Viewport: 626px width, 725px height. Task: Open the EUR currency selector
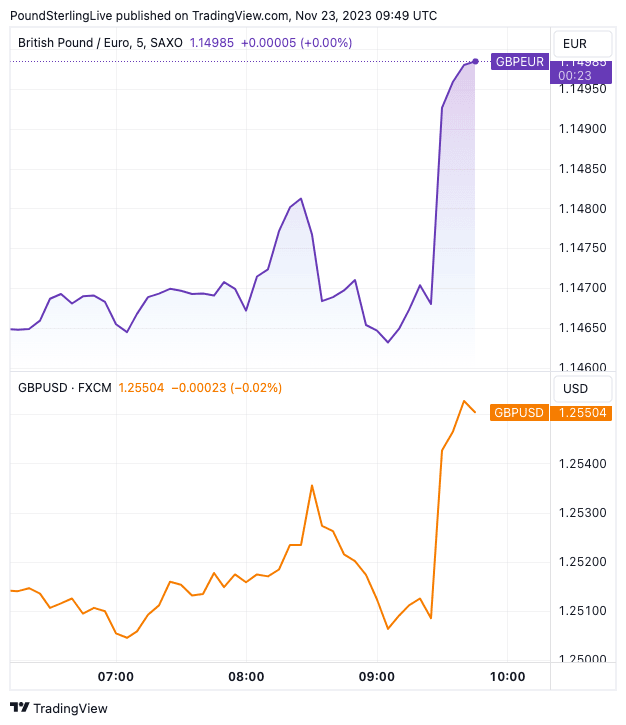point(575,43)
